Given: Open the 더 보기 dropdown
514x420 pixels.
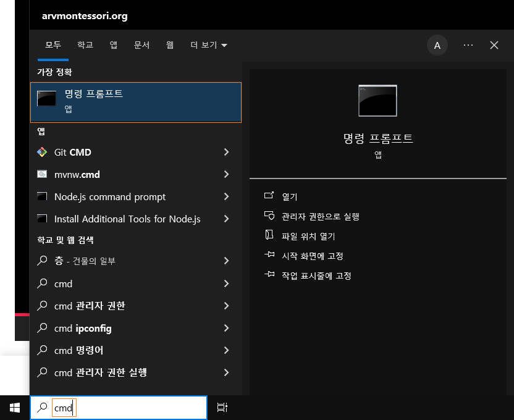Looking at the screenshot, I should [x=209, y=45].
